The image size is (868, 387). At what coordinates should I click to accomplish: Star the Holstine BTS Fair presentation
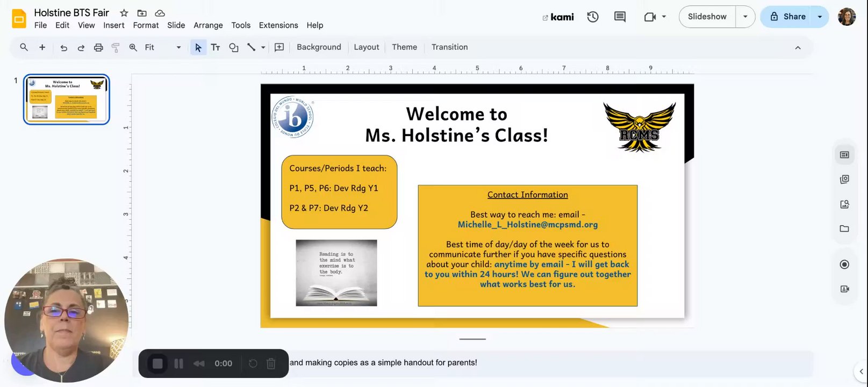click(x=124, y=13)
